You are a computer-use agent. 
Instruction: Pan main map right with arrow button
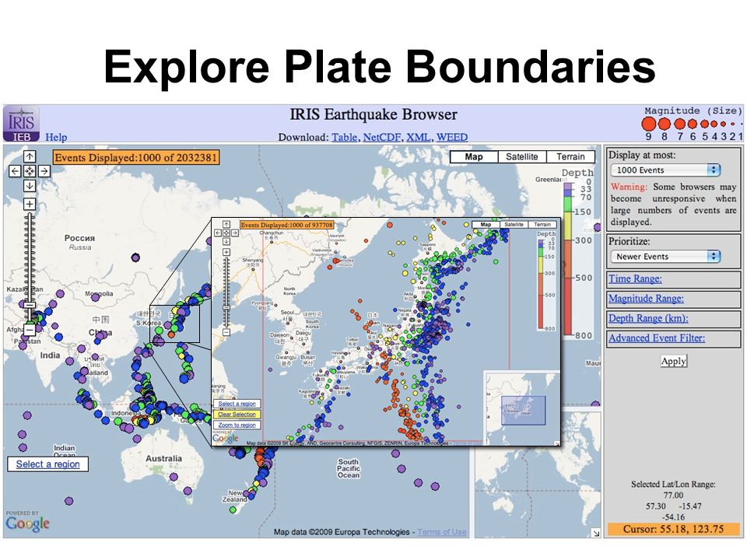click(x=44, y=171)
